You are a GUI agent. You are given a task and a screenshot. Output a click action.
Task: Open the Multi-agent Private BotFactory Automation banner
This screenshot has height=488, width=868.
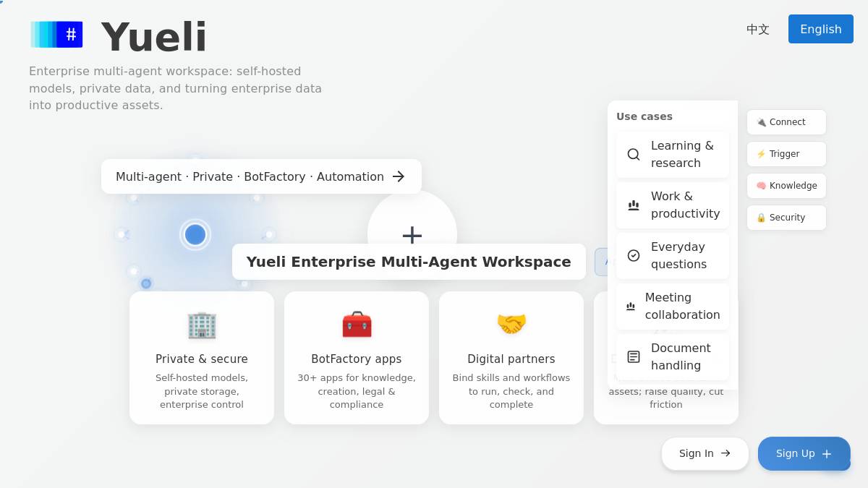click(261, 176)
